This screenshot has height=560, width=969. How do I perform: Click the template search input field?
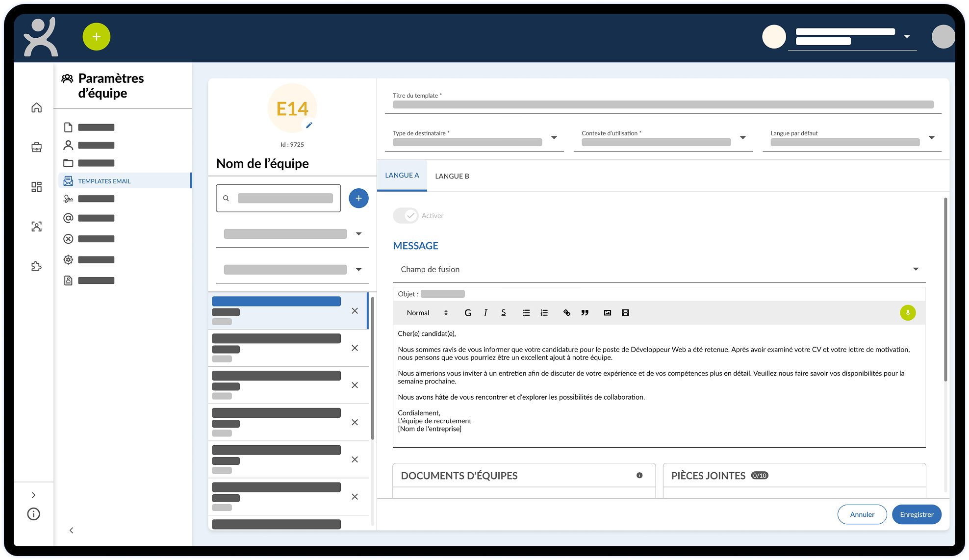(285, 198)
